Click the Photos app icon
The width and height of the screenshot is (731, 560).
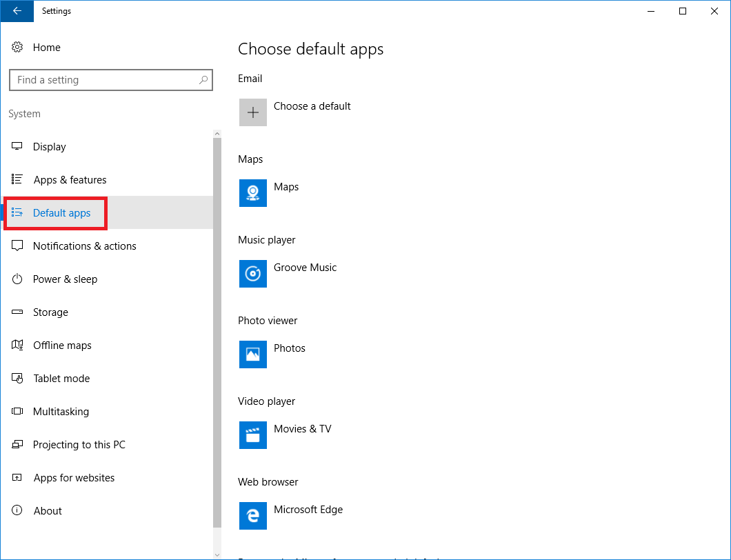(253, 354)
